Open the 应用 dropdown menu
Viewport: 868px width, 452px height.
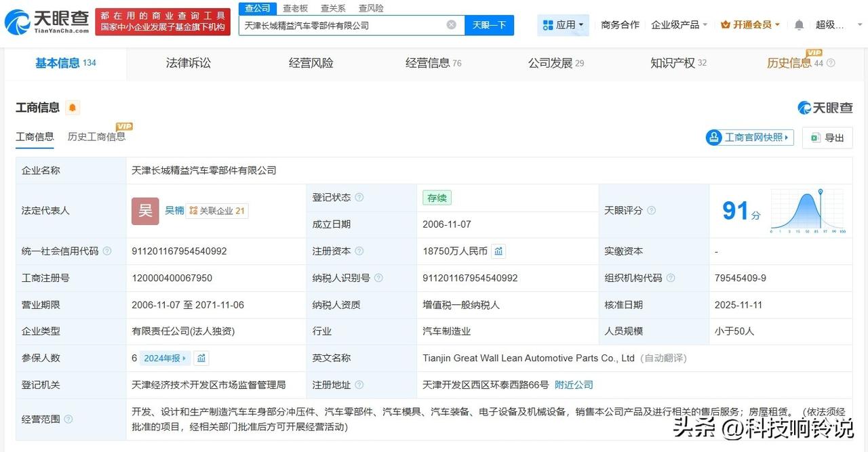(x=563, y=25)
